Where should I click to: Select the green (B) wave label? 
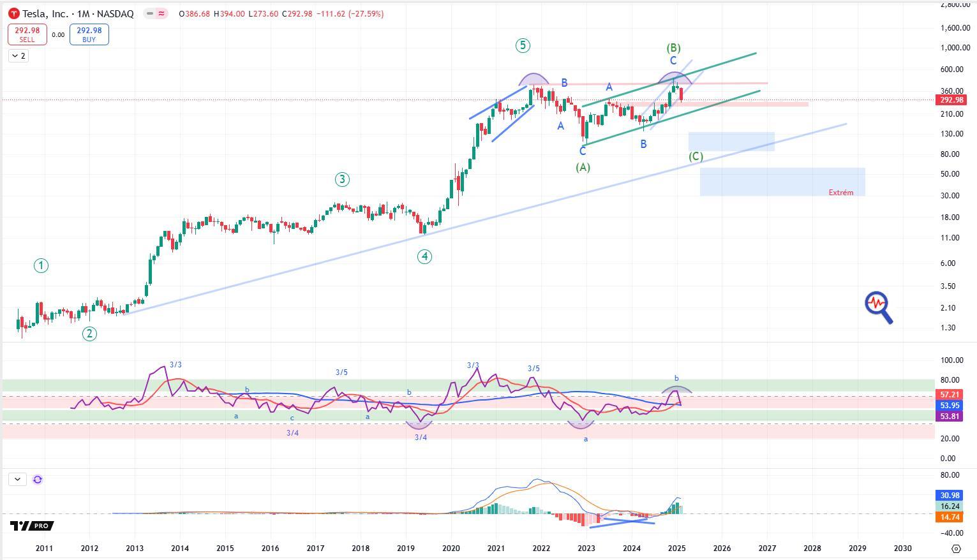[x=673, y=48]
